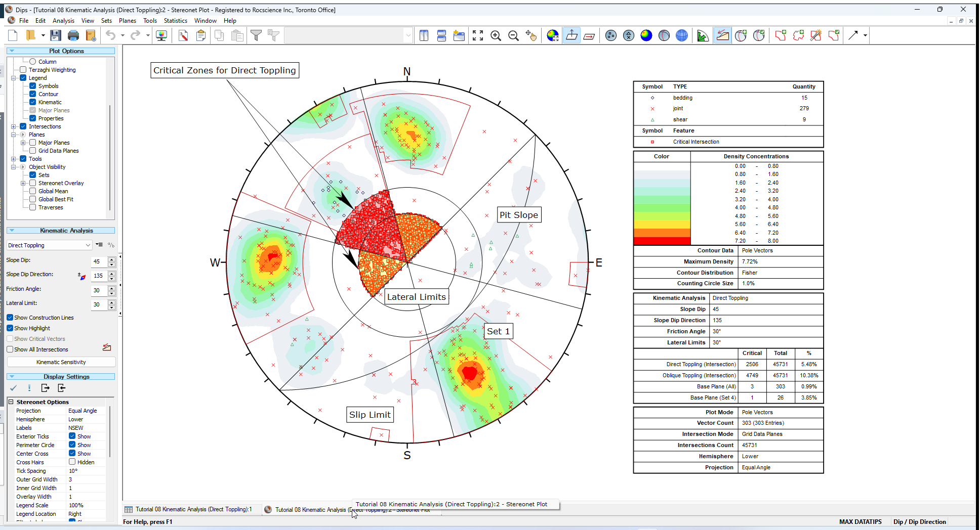Activate the Kinematic Analysis slope tool
The image size is (980, 530).
(x=722, y=35)
